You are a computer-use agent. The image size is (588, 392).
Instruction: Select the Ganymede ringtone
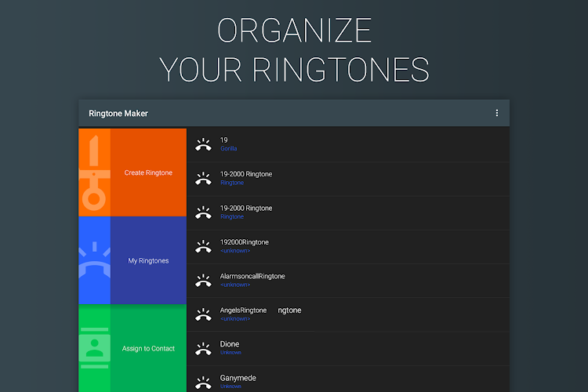[238, 378]
